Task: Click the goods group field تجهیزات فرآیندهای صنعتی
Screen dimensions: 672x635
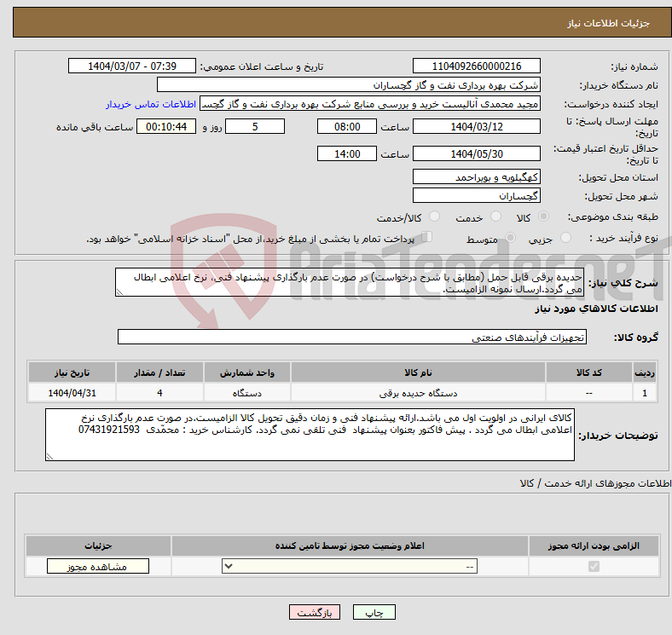Action: [x=352, y=337]
